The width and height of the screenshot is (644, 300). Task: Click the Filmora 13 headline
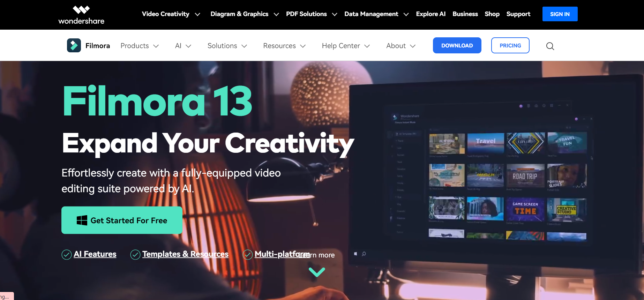[157, 102]
